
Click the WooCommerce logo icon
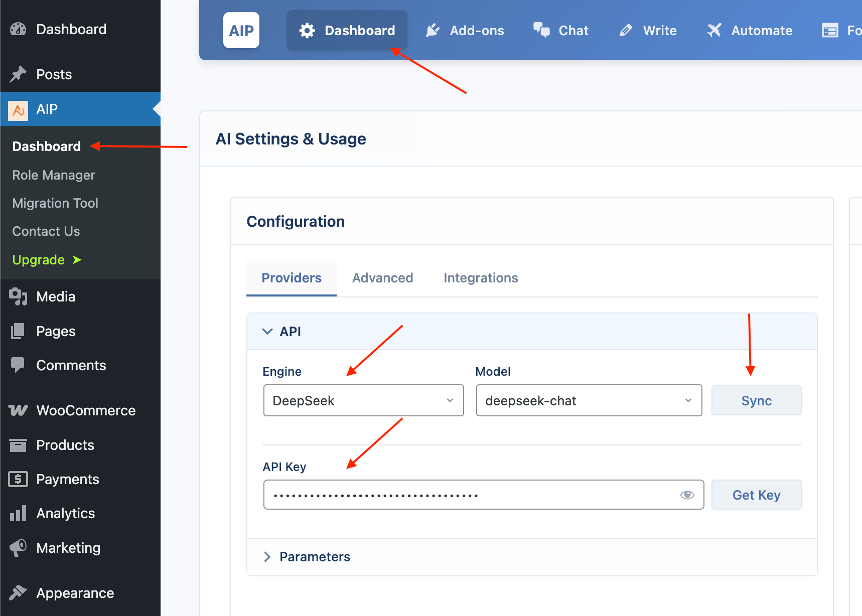(x=18, y=410)
